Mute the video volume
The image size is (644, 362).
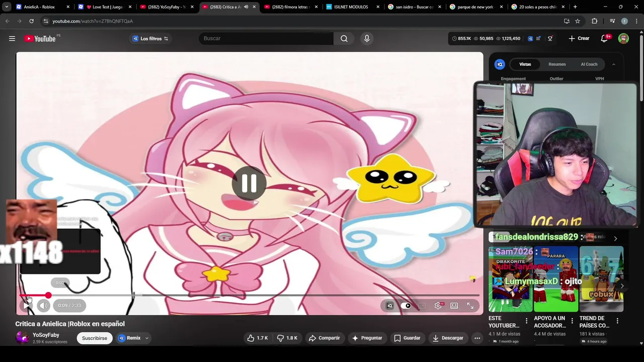click(x=44, y=305)
